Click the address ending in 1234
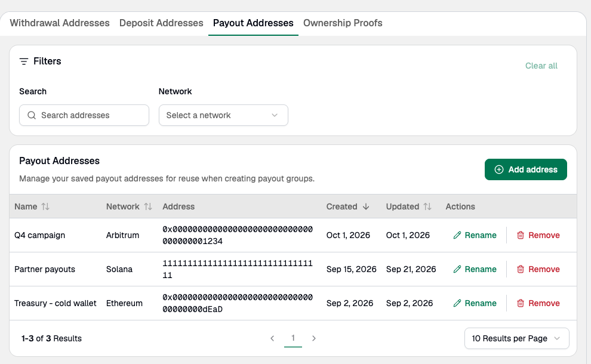The height and width of the screenshot is (364, 591). 238,235
